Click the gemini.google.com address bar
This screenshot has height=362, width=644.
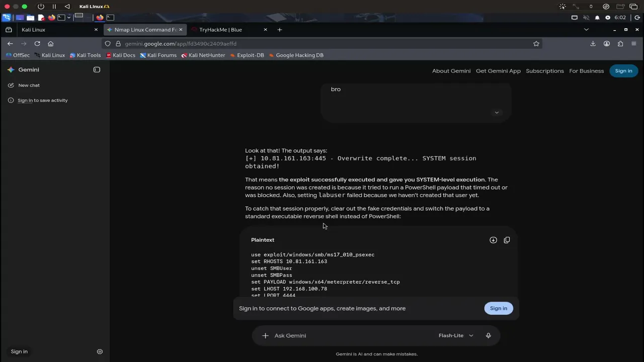(322, 44)
